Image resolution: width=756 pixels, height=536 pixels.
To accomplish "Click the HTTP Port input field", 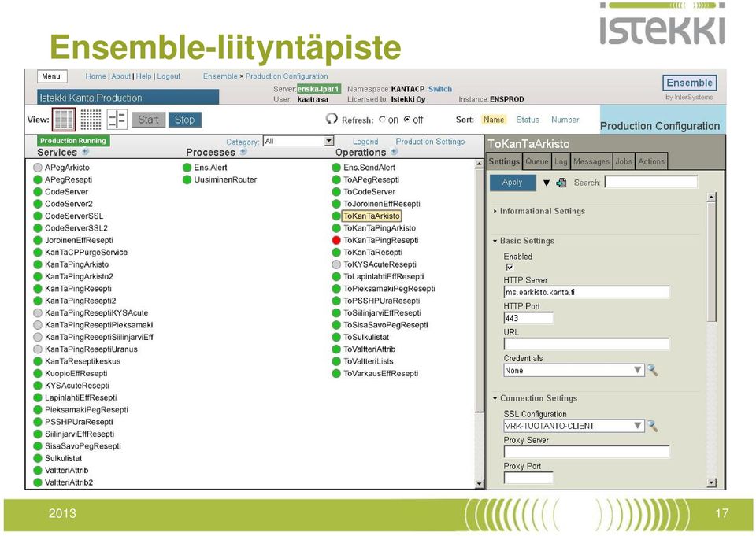I will [528, 318].
